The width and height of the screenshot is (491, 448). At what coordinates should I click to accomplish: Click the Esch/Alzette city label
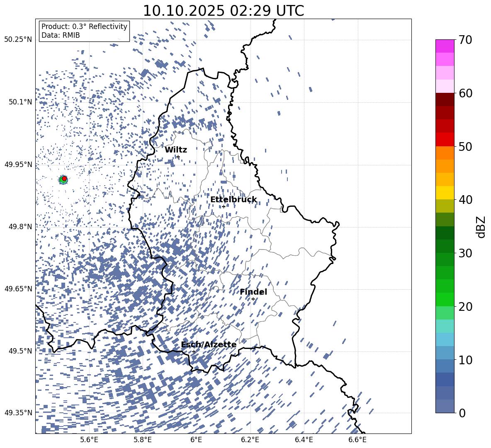click(209, 345)
